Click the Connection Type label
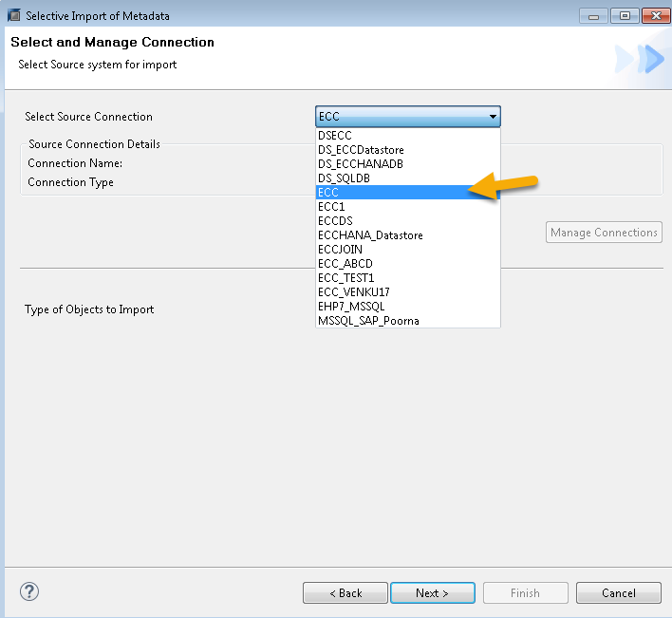 pos(70,182)
